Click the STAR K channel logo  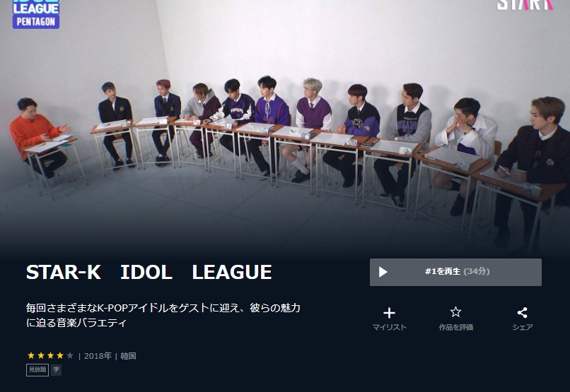click(525, 5)
